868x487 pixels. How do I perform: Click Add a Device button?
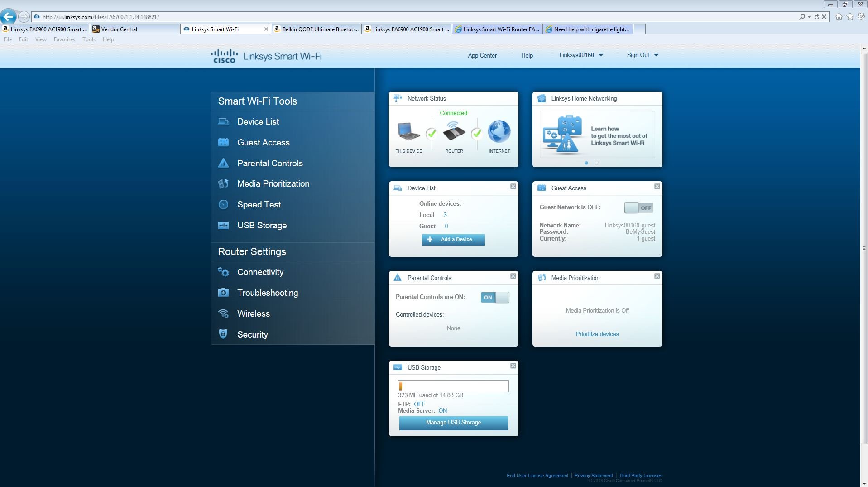[x=453, y=240]
